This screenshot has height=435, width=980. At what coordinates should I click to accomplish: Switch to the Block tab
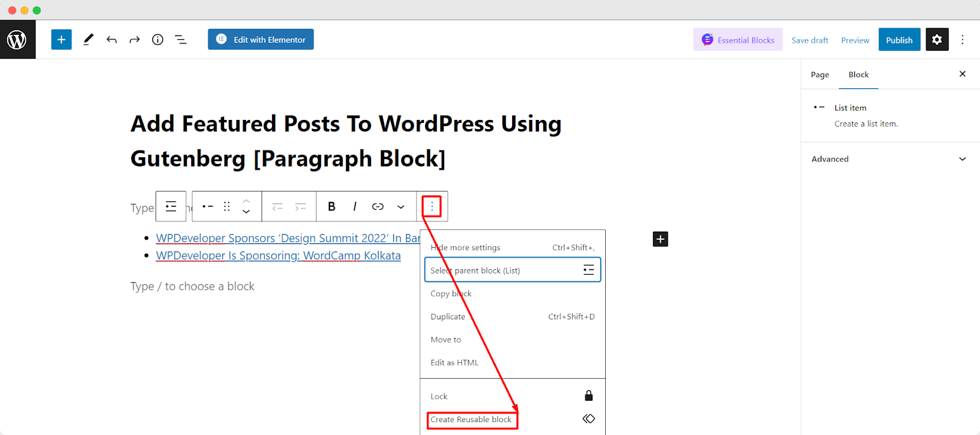(x=859, y=75)
